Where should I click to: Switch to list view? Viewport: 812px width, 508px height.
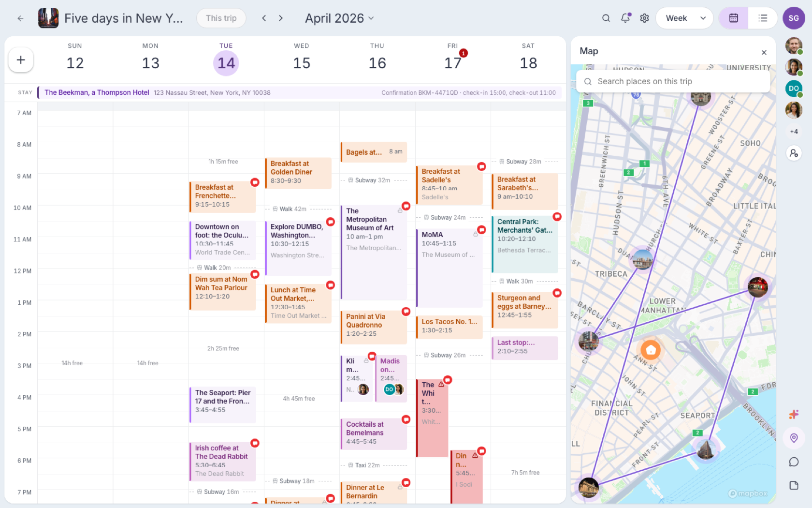763,18
